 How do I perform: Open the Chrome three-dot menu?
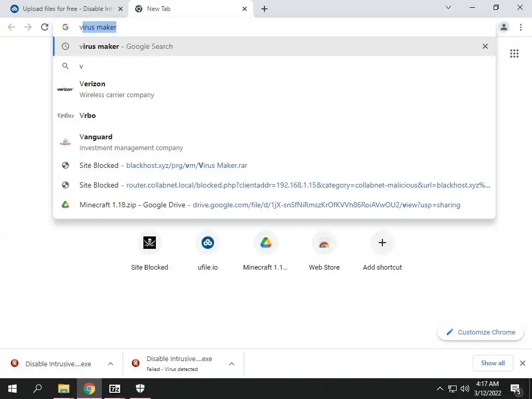click(x=521, y=27)
